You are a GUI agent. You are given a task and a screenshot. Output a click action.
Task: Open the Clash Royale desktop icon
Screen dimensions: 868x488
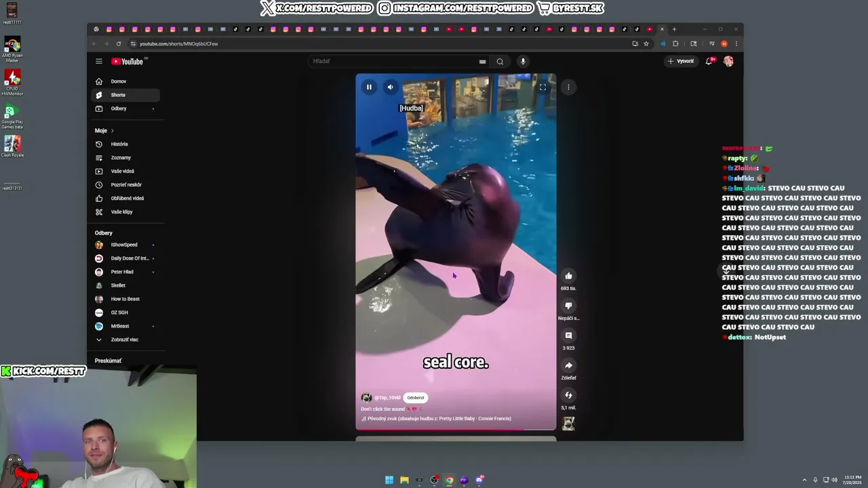pyautogui.click(x=12, y=146)
